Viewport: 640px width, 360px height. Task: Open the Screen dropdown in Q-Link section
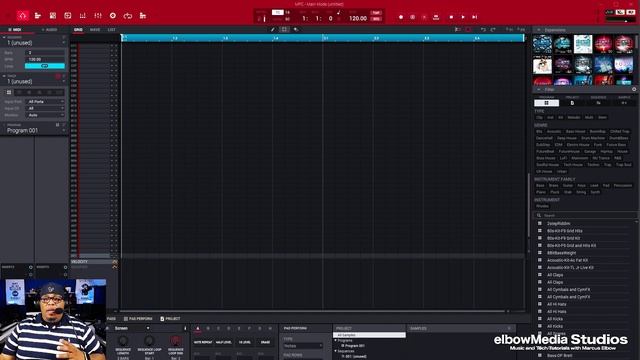click(131, 328)
